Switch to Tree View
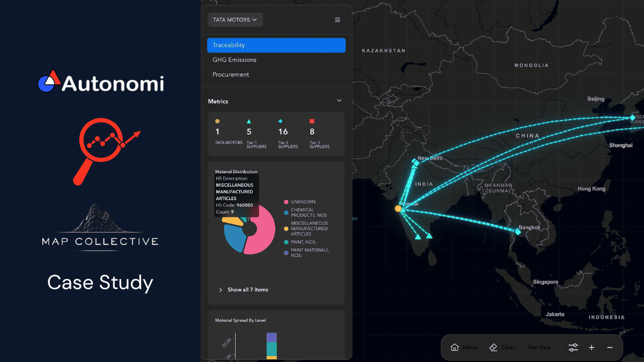 (538, 348)
